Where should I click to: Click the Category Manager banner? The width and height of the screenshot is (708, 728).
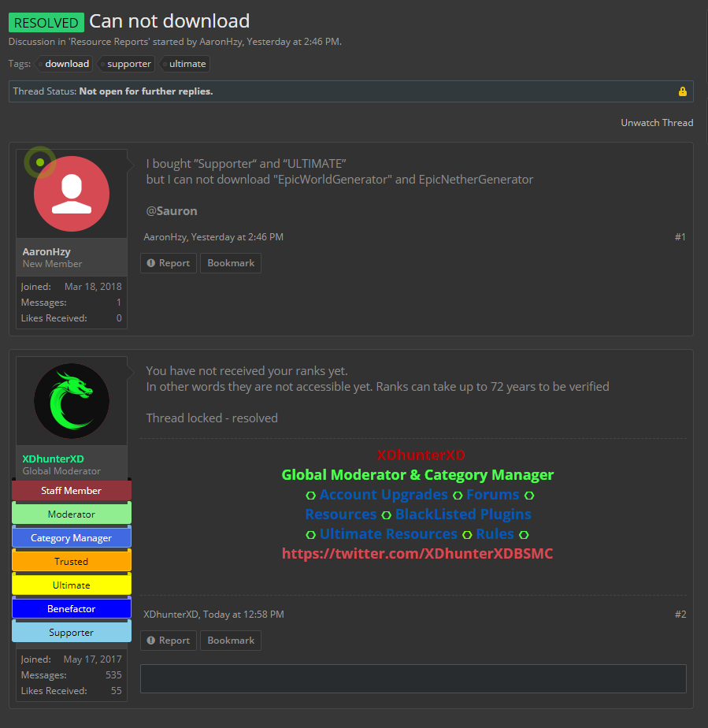[x=72, y=537]
